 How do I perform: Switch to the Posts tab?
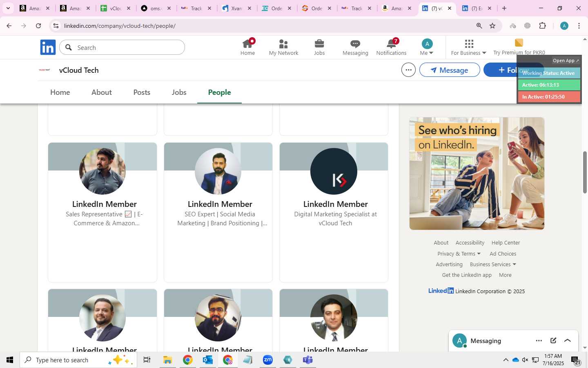[142, 92]
